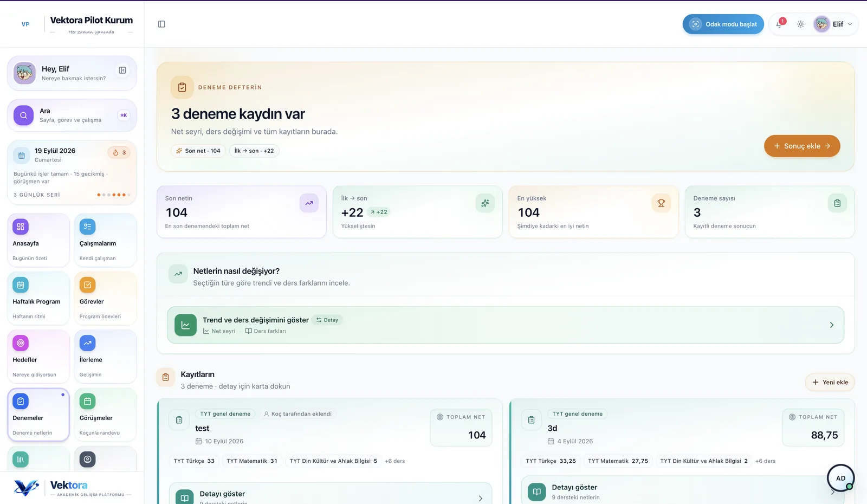The height and width of the screenshot is (504, 867).
Task: Click the Detay toggle badge
Action: (x=327, y=320)
